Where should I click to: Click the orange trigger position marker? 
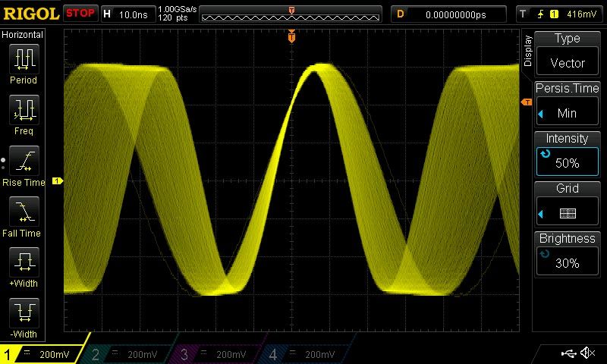click(x=291, y=36)
